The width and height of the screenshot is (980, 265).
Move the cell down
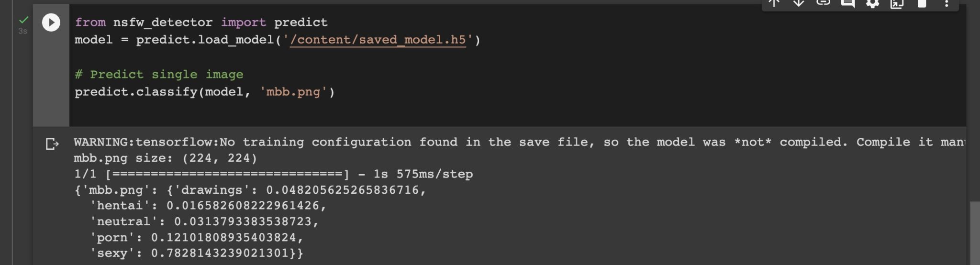click(x=798, y=3)
